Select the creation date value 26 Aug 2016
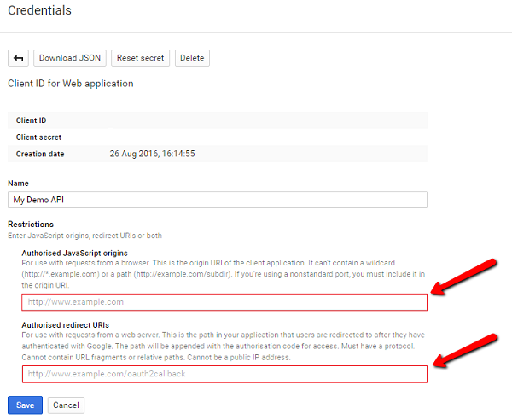This screenshot has width=512, height=420. click(152, 154)
